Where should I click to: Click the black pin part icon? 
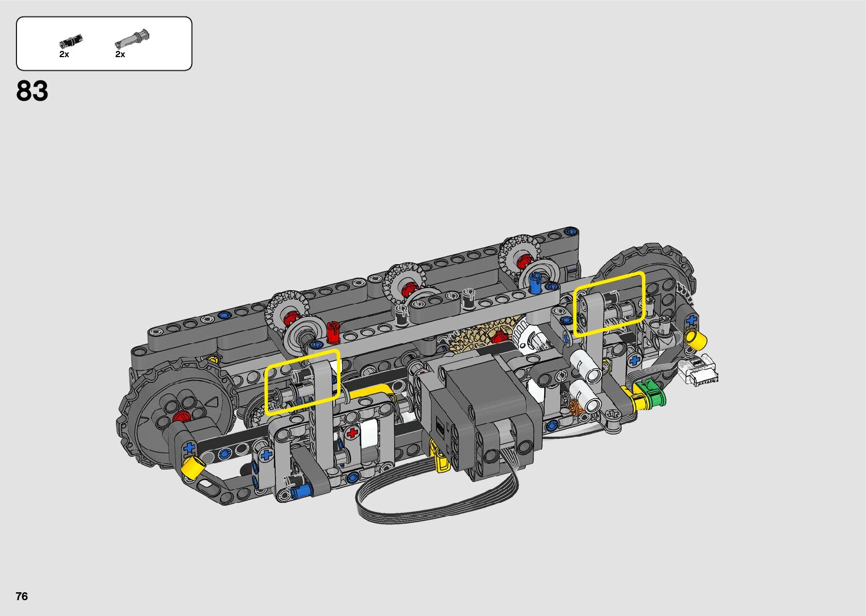[71, 41]
